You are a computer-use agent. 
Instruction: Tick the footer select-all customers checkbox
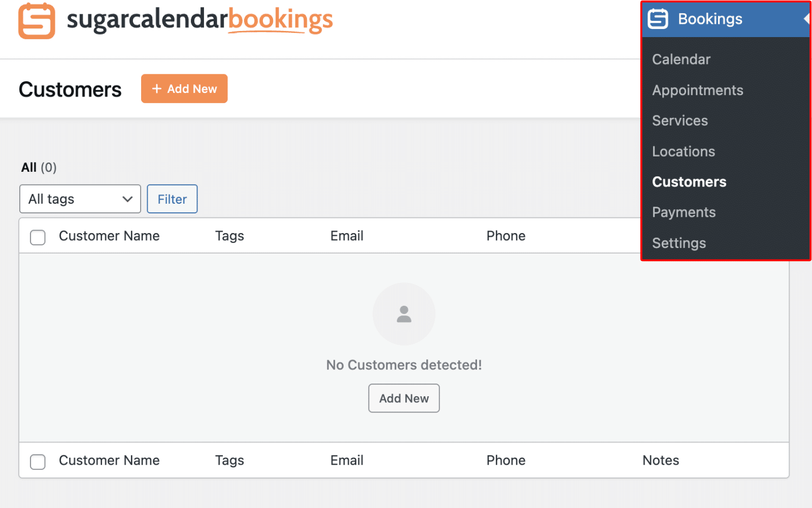[38, 461]
